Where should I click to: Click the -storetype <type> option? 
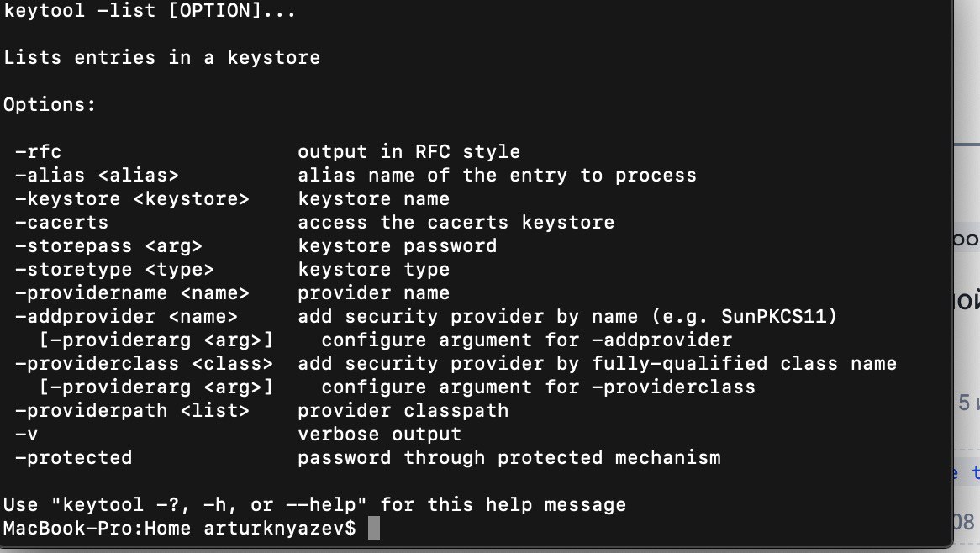point(114,270)
